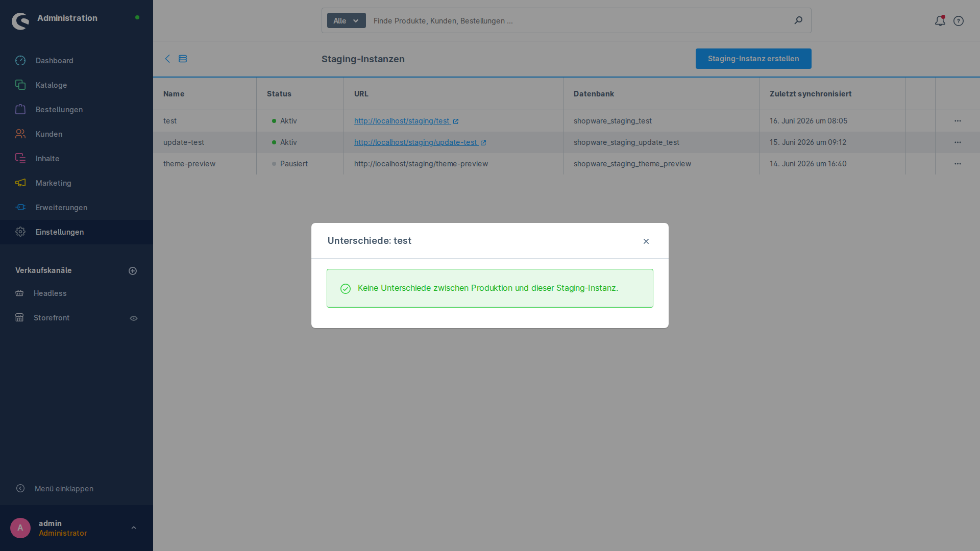Click the 16. Juni 2026 um 08:05 cell
Image resolution: width=980 pixels, height=551 pixels.
[832, 121]
